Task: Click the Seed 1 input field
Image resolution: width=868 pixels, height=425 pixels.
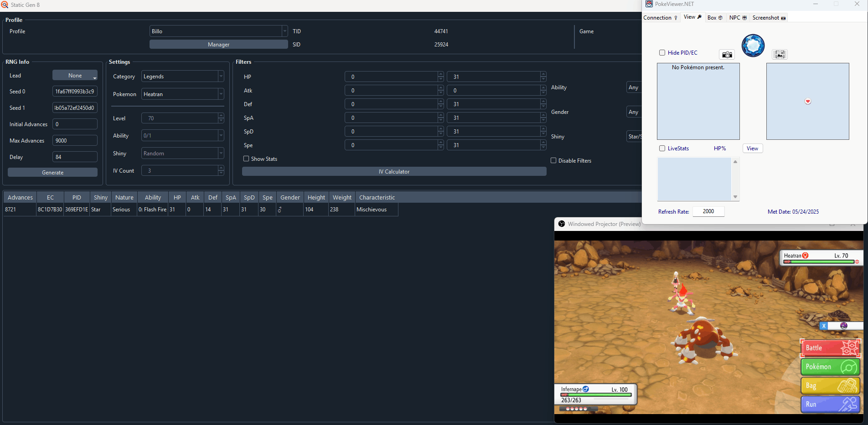Action: click(x=75, y=108)
